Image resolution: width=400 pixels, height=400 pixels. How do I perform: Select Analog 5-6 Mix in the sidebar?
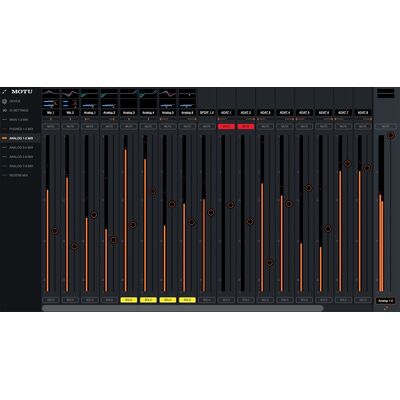click(21, 157)
